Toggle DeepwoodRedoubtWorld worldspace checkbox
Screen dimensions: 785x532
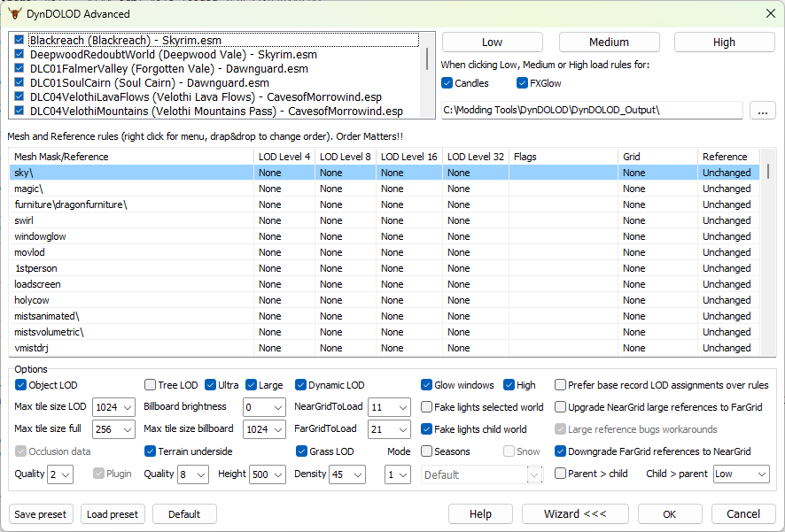(19, 54)
